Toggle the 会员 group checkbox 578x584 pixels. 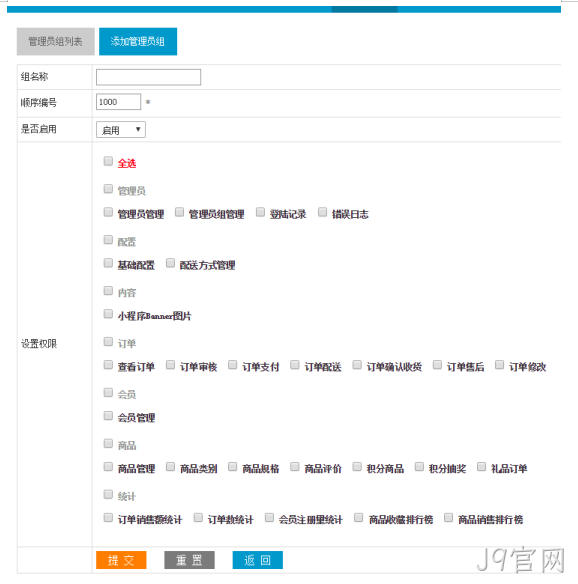108,392
